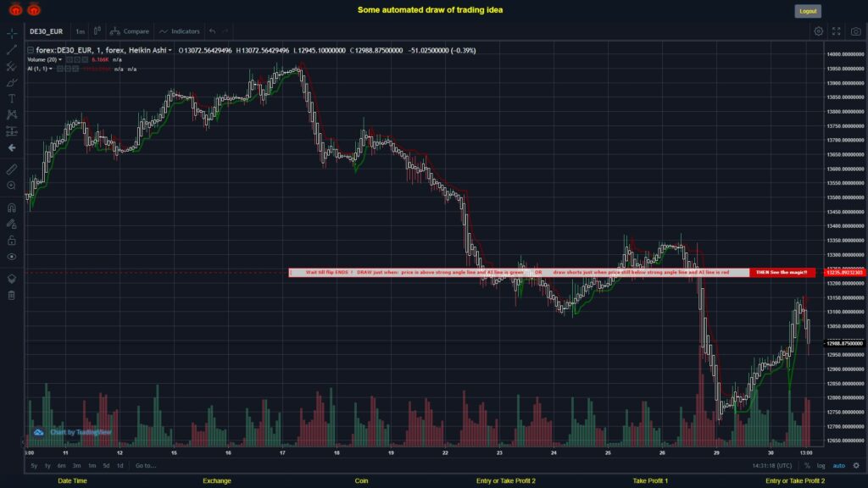The image size is (868, 488).
Task: Click the first red head icon
Action: click(x=15, y=9)
